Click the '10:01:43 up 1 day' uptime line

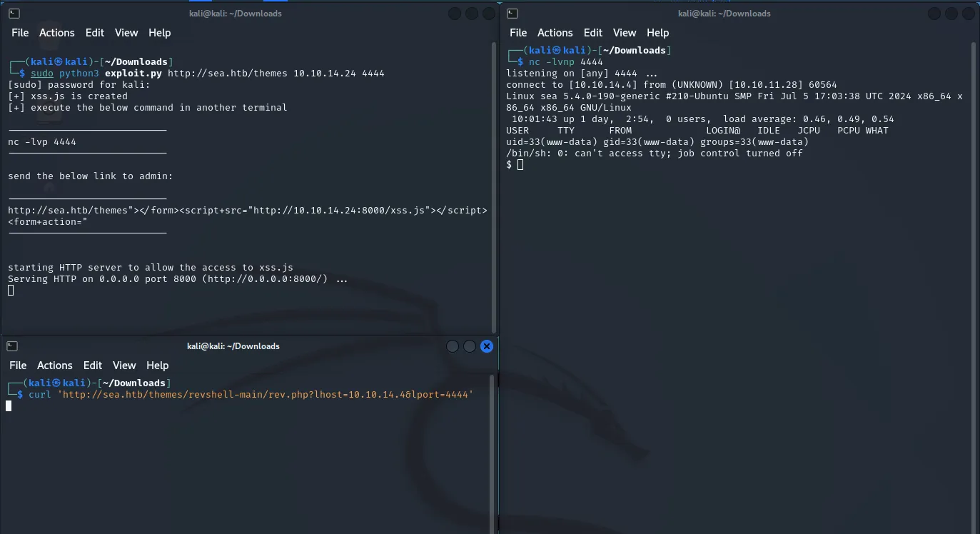click(703, 119)
